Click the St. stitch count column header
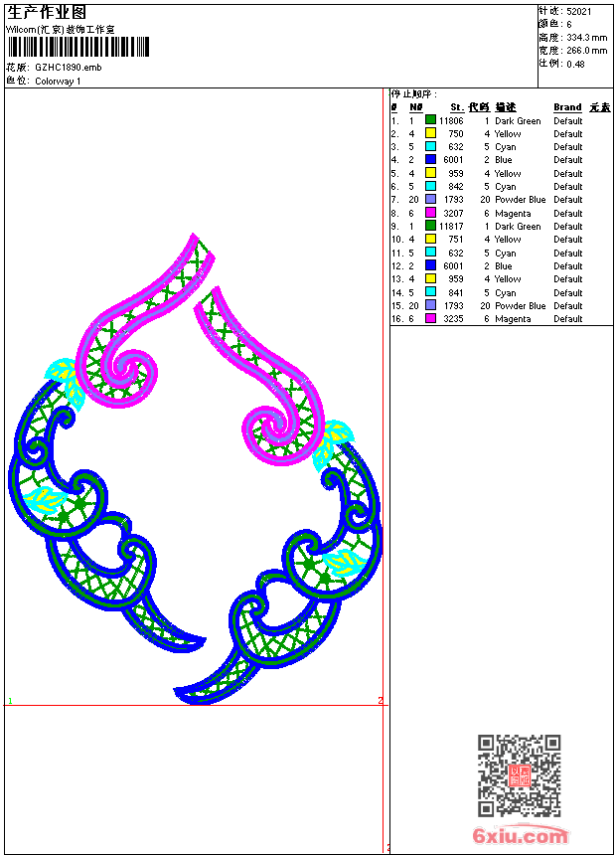The height and width of the screenshot is (855, 616). point(457,107)
